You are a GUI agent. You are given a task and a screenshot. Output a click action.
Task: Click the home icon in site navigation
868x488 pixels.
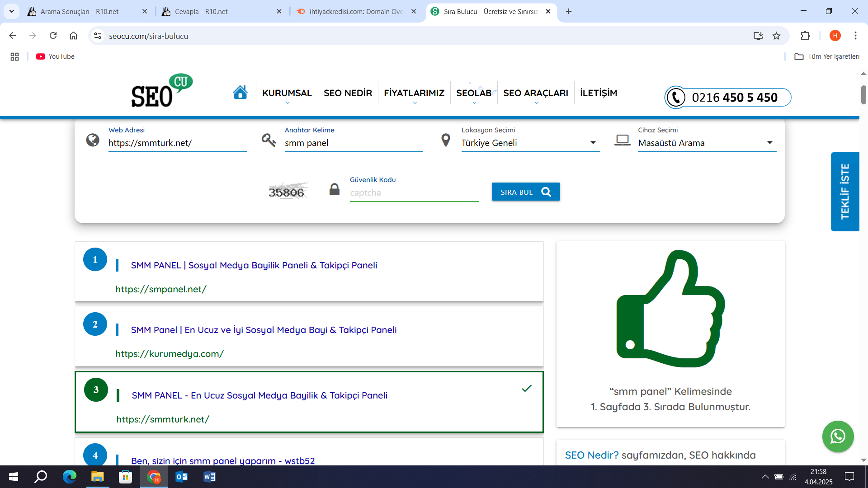(x=240, y=92)
